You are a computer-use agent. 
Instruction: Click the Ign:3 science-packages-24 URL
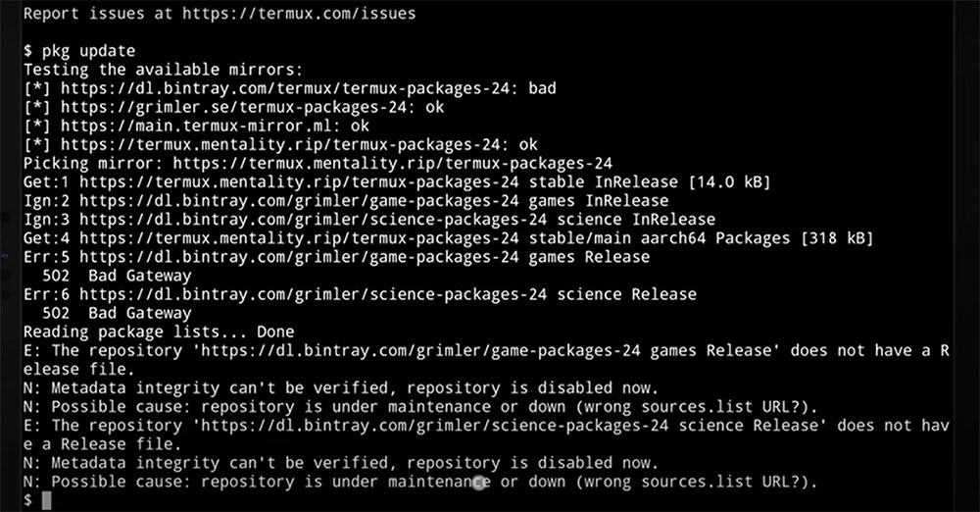click(314, 220)
